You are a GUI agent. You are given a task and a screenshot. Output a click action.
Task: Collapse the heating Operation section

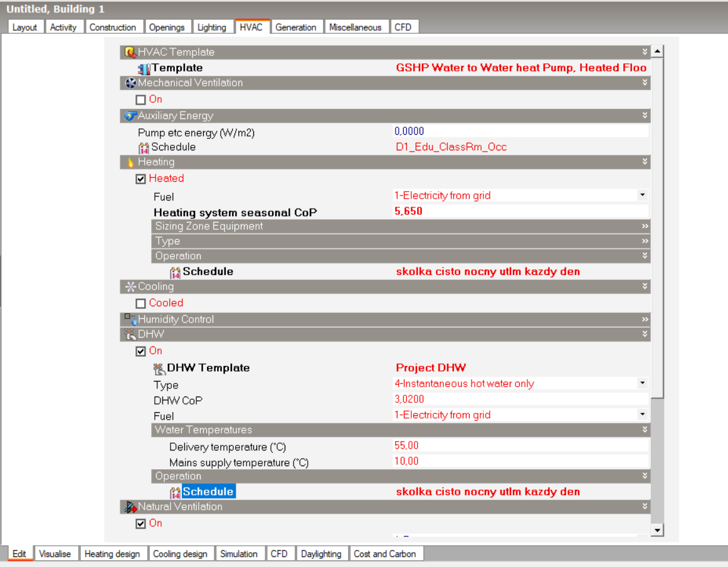pos(645,256)
